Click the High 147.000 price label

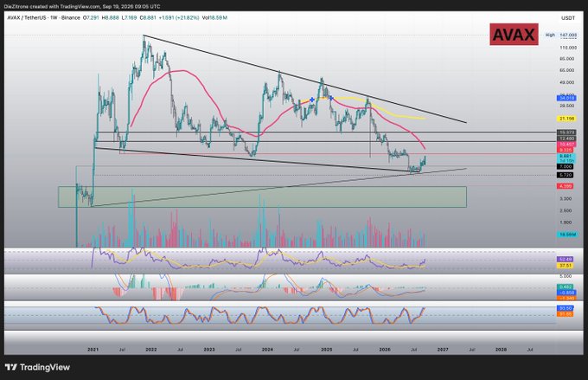[x=561, y=35]
